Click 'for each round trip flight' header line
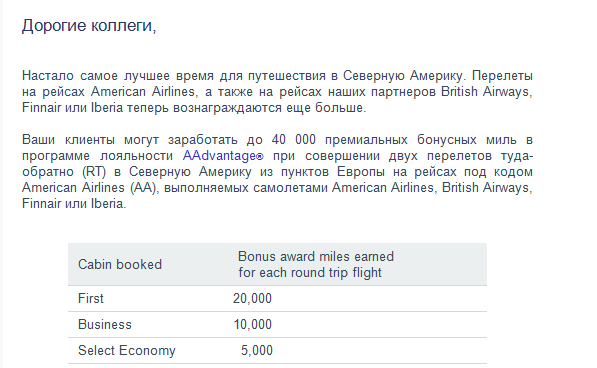This screenshot has width=597, height=368. point(310,272)
